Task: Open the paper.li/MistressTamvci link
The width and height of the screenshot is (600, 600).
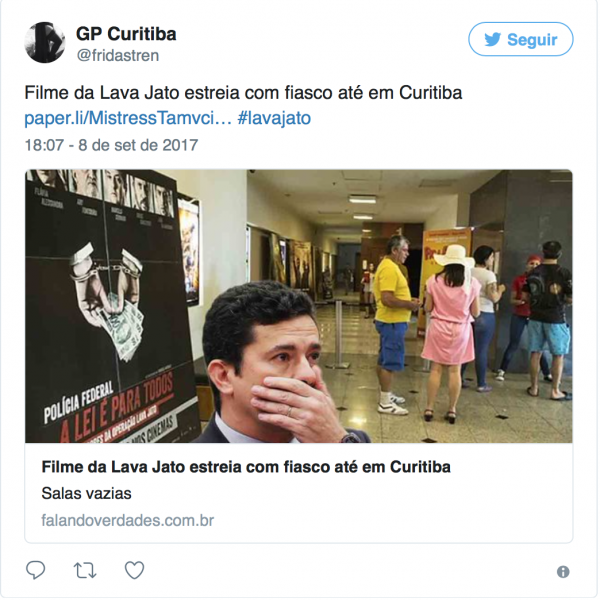Action: (x=128, y=118)
